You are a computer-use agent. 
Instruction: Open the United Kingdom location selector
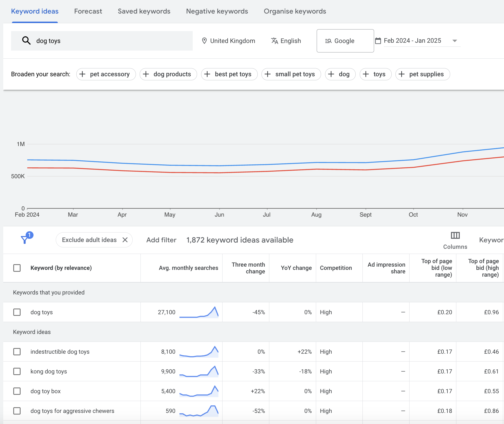[x=233, y=41]
